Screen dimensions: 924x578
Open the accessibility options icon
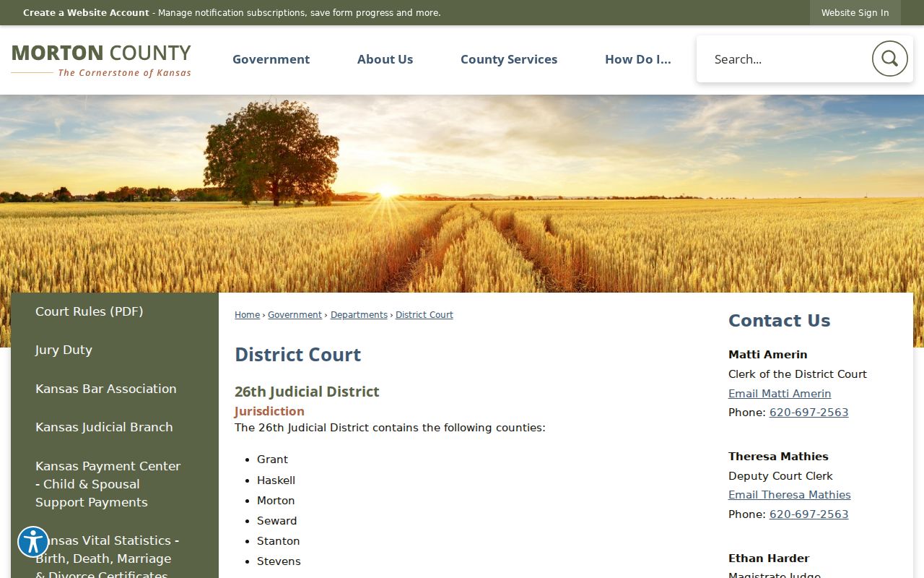pyautogui.click(x=33, y=542)
